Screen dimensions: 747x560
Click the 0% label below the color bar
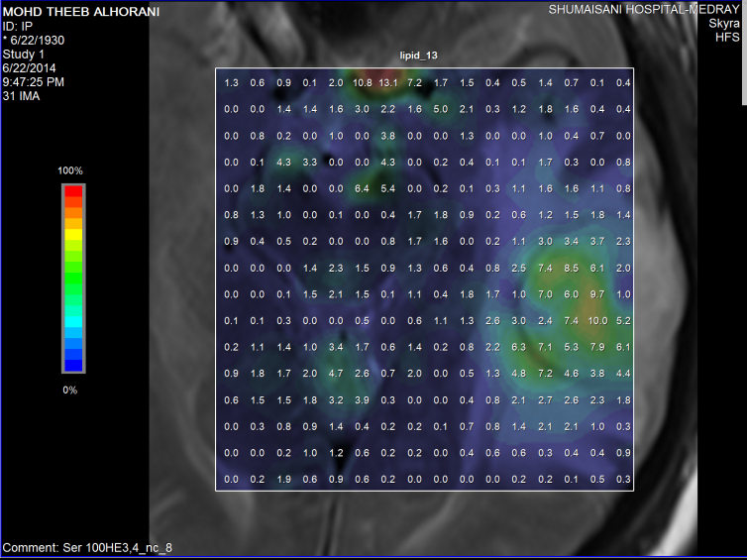(x=69, y=390)
